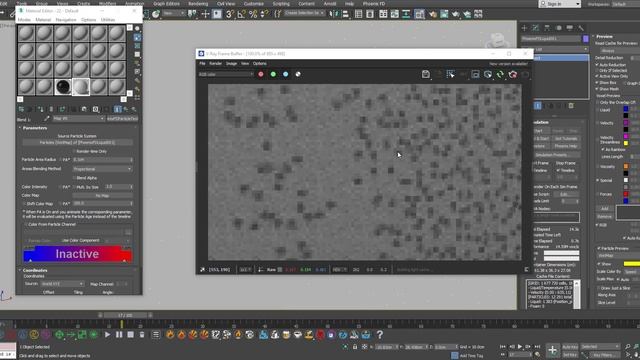Screen dimensions: 640x360
Task: Toggle the Percent Snap icon in main toolbar
Action: (253, 14)
